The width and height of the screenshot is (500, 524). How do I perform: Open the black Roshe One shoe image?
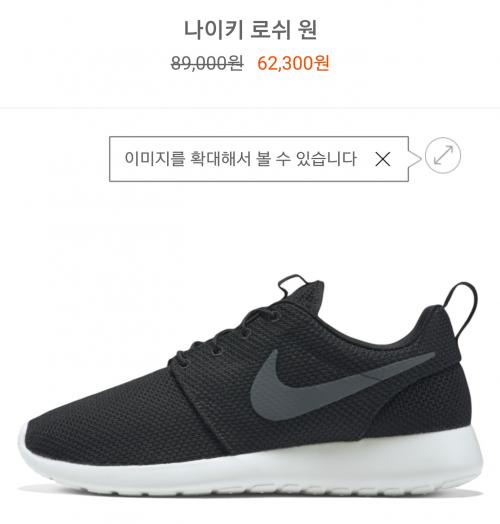point(251,384)
